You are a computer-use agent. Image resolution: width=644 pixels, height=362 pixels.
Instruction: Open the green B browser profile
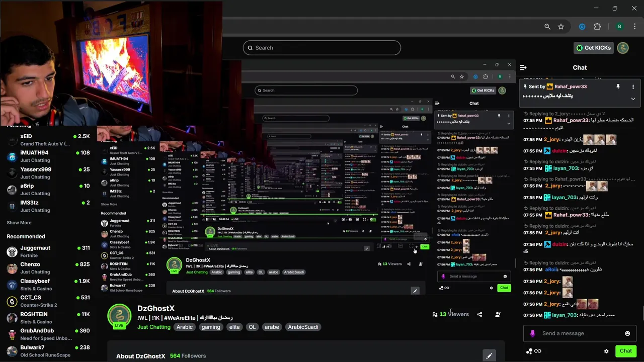(x=619, y=27)
